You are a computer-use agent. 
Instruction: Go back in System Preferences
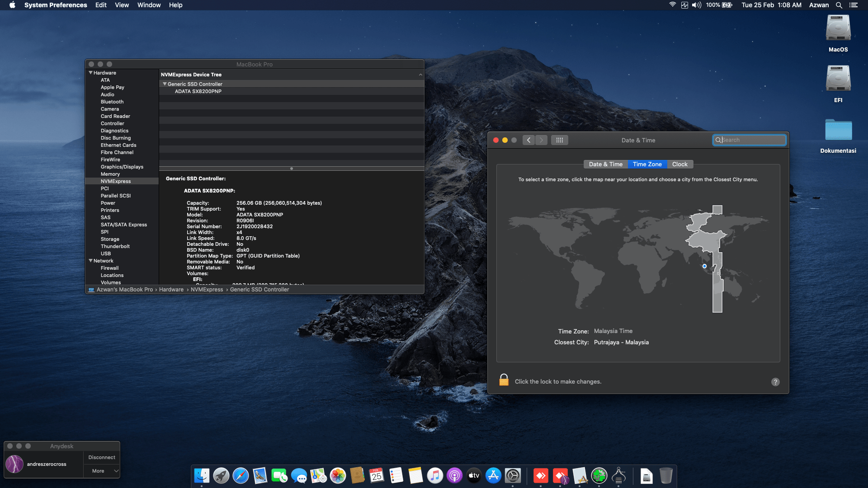click(x=528, y=140)
